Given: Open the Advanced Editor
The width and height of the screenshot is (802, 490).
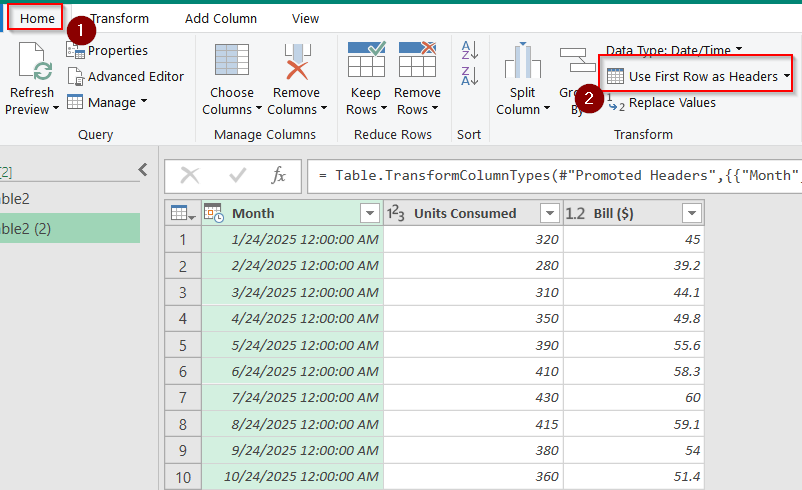Looking at the screenshot, I should point(126,76).
